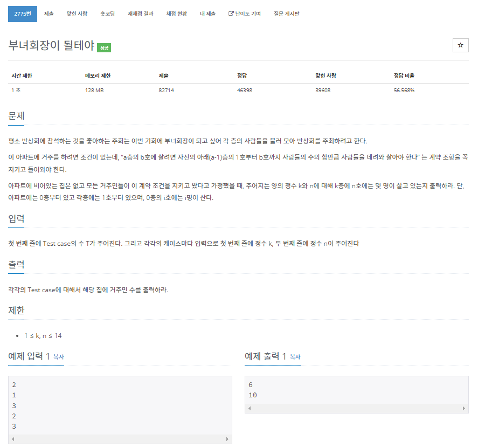
Task: Click the 문제 section heading
Action: 16,116
